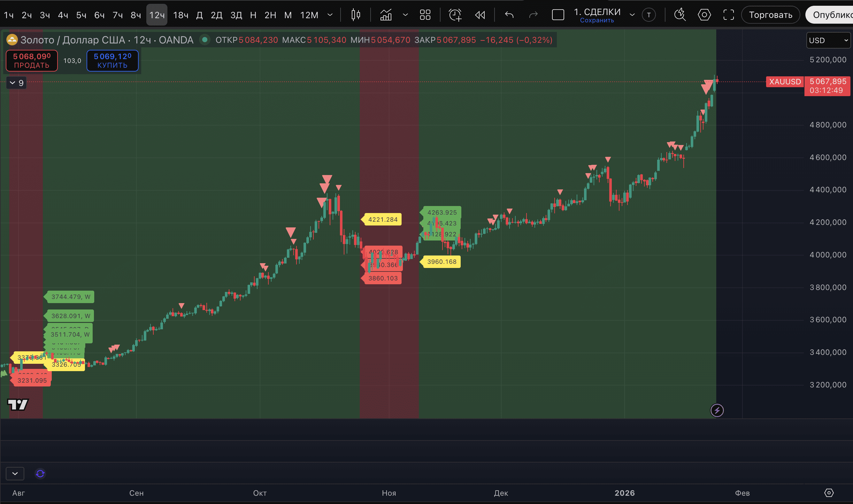Open the layout grid templates icon
Viewport: 853px width, 504px height.
click(425, 15)
